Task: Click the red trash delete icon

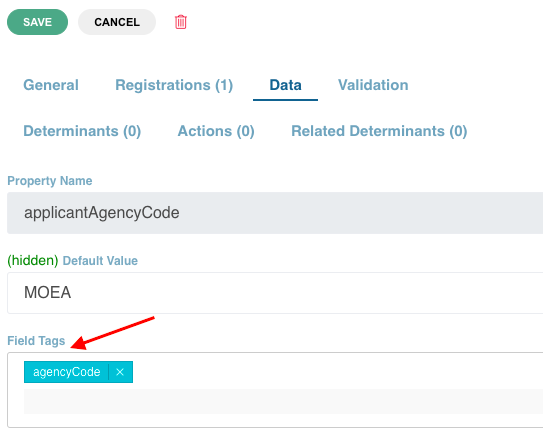Action: coord(180,22)
